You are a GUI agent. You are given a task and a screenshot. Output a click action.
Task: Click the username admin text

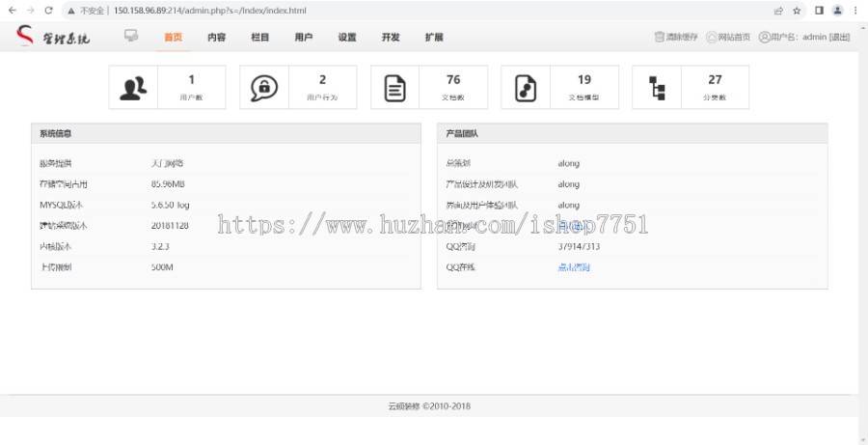(814, 37)
